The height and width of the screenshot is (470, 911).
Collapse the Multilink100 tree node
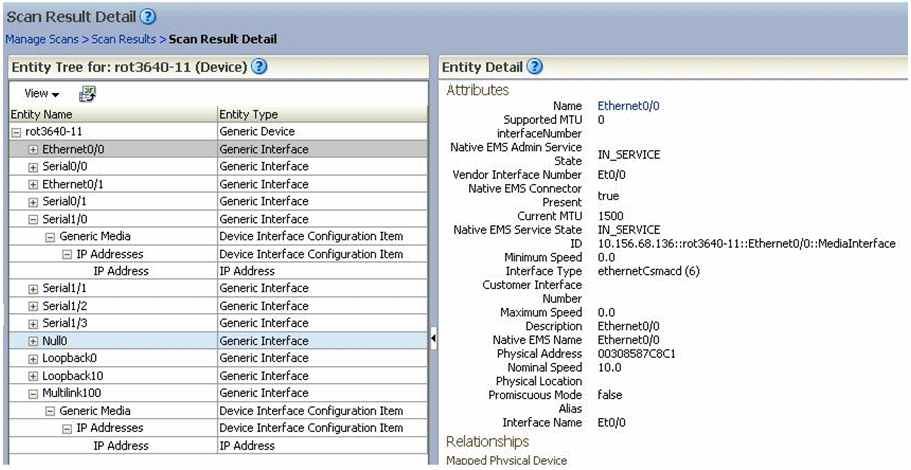point(33,393)
